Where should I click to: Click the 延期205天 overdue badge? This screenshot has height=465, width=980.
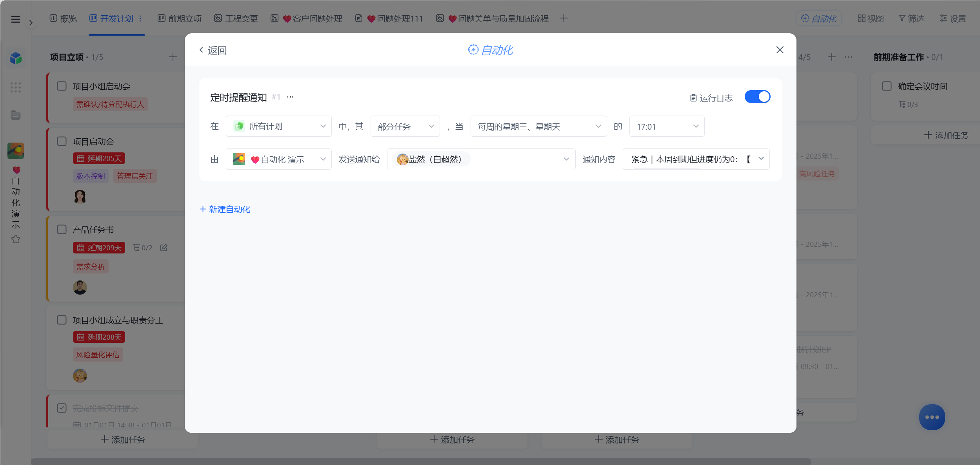[x=99, y=158]
